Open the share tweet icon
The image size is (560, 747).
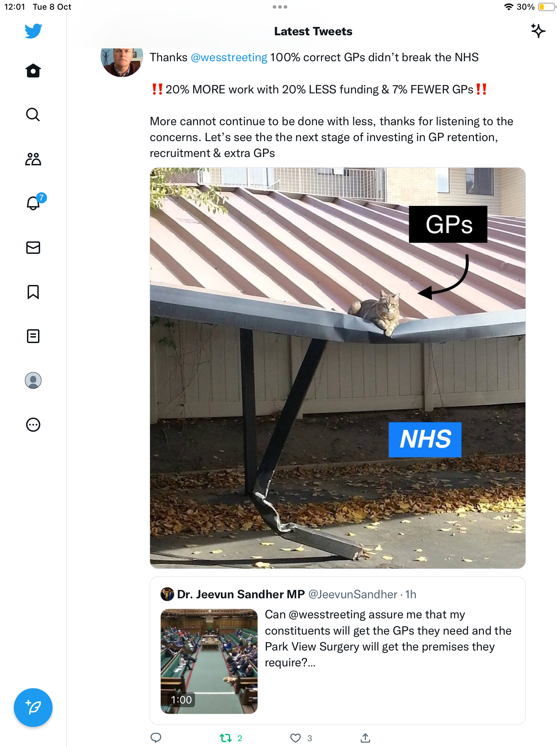point(365,738)
